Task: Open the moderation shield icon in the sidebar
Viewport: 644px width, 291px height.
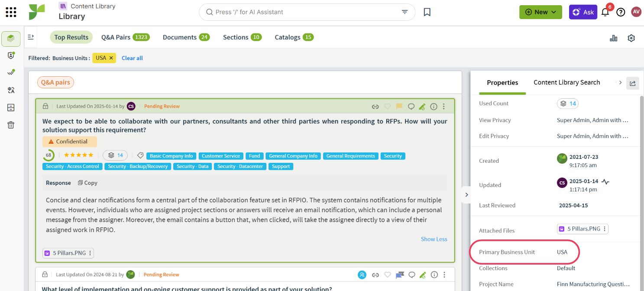Action: (11, 55)
